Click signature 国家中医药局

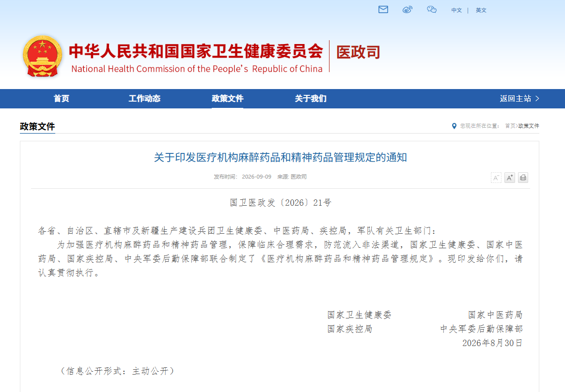tap(495, 315)
